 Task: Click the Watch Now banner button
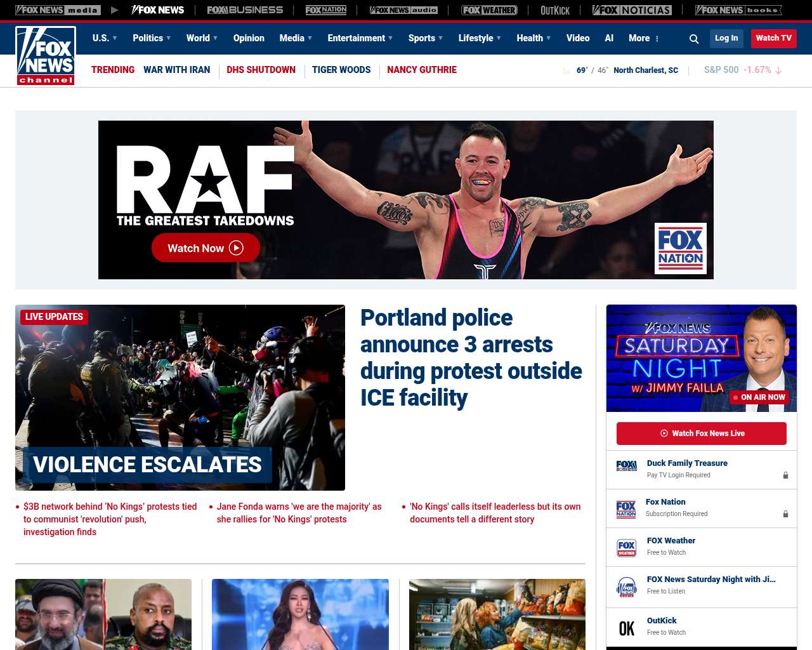click(x=206, y=248)
